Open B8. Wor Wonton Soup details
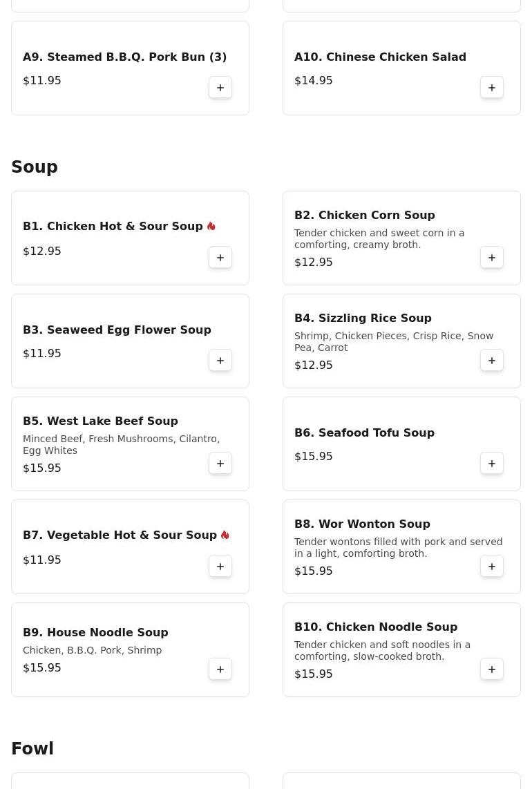Screen dimensions: 532x789 point(362,524)
